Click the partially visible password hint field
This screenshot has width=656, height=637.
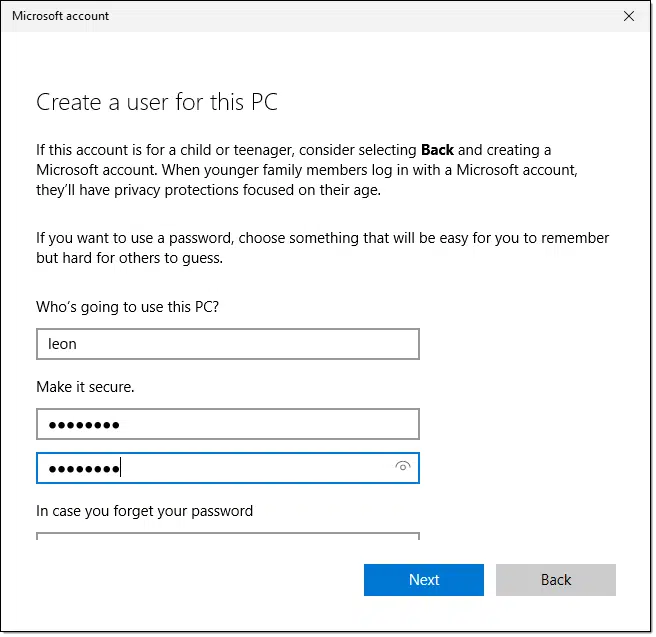228,536
